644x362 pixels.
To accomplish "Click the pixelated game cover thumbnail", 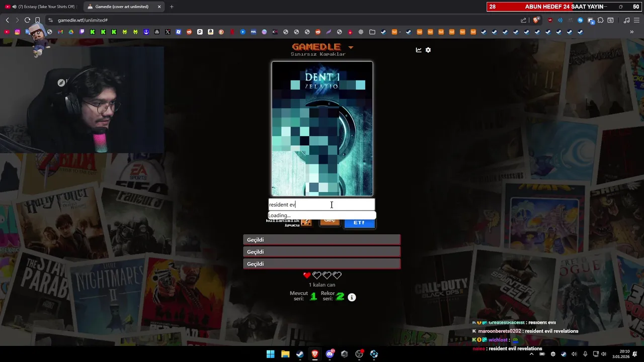I will (x=322, y=129).
